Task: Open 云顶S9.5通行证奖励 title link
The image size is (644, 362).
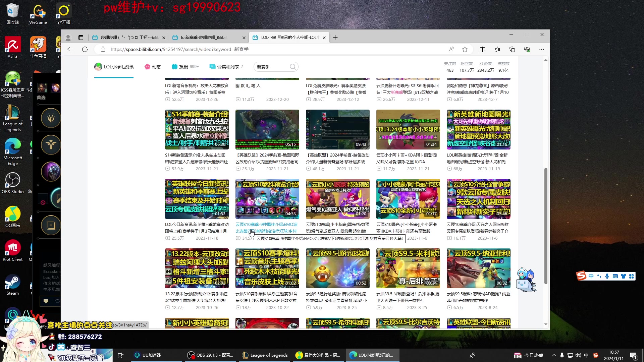Action: 336,297
